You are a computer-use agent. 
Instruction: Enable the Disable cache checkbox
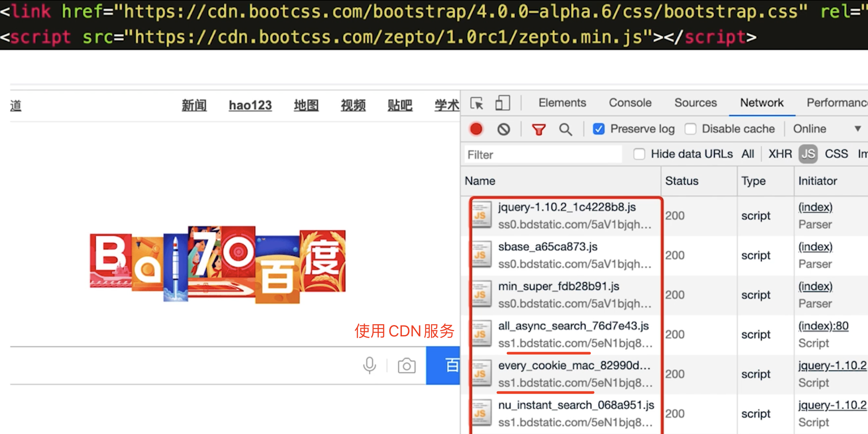(690, 129)
